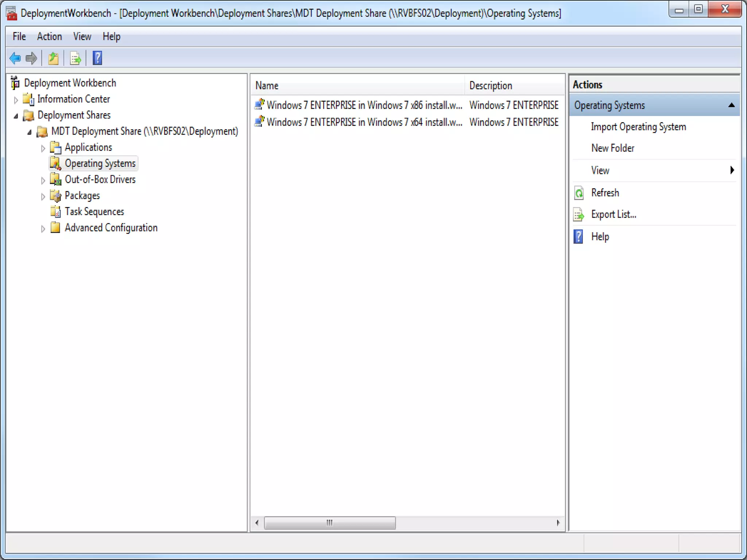The width and height of the screenshot is (747, 560).
Task: Click the Forward arrow toolbar icon
Action: tap(32, 58)
